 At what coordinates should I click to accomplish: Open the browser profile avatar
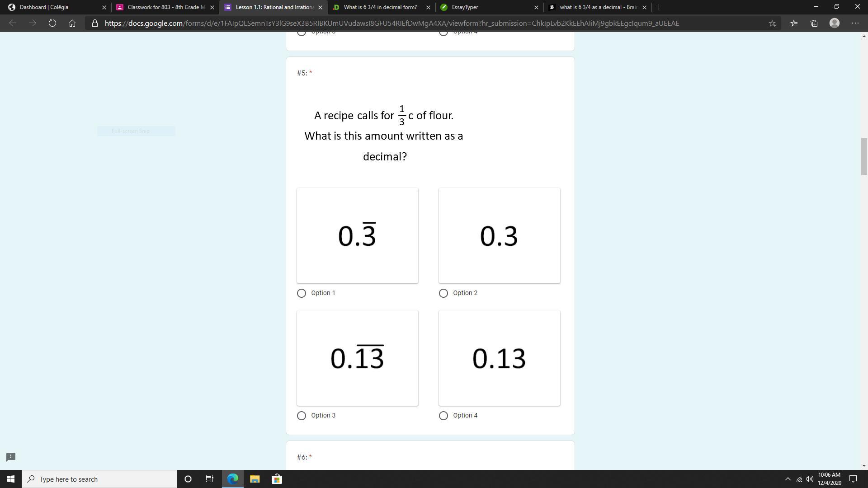(x=835, y=23)
